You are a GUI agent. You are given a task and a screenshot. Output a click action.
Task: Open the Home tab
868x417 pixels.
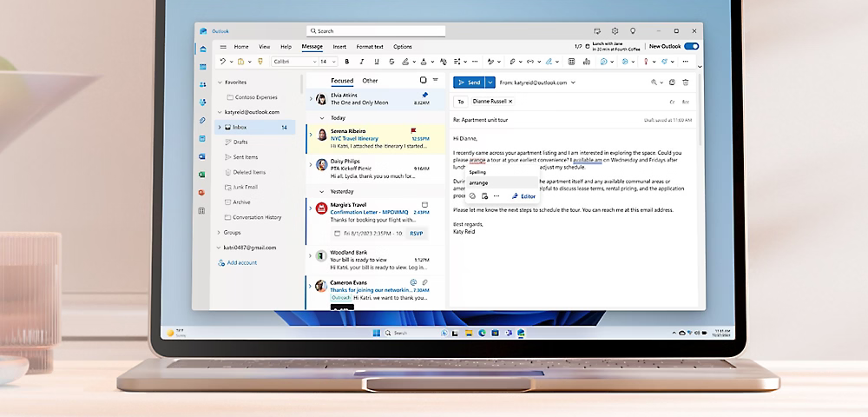240,47
